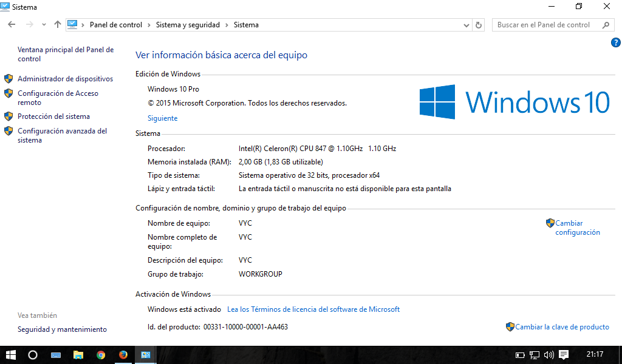
Task: Click the Control Panel icon inside the address bar
Action: click(73, 25)
